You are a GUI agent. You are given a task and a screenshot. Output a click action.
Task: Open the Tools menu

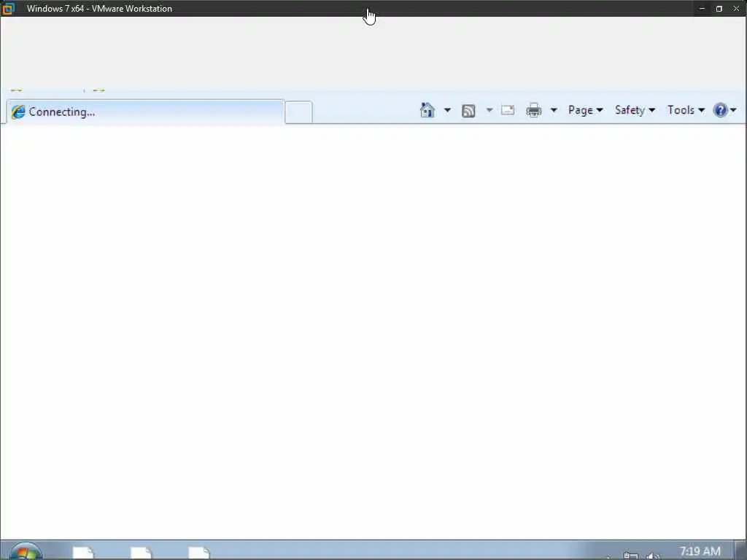[686, 111]
